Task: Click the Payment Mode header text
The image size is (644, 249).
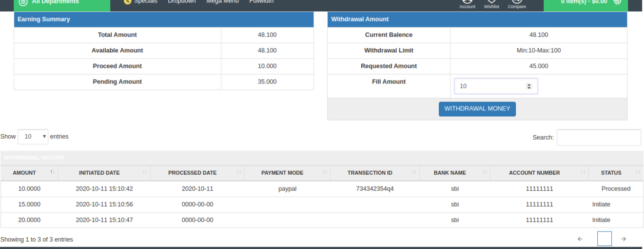Action: (282, 173)
